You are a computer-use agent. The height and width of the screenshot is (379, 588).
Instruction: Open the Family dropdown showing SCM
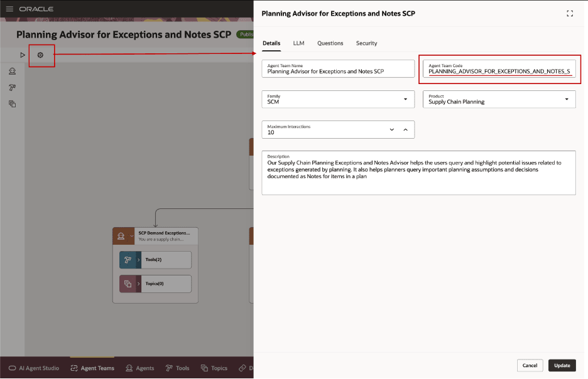click(338, 99)
